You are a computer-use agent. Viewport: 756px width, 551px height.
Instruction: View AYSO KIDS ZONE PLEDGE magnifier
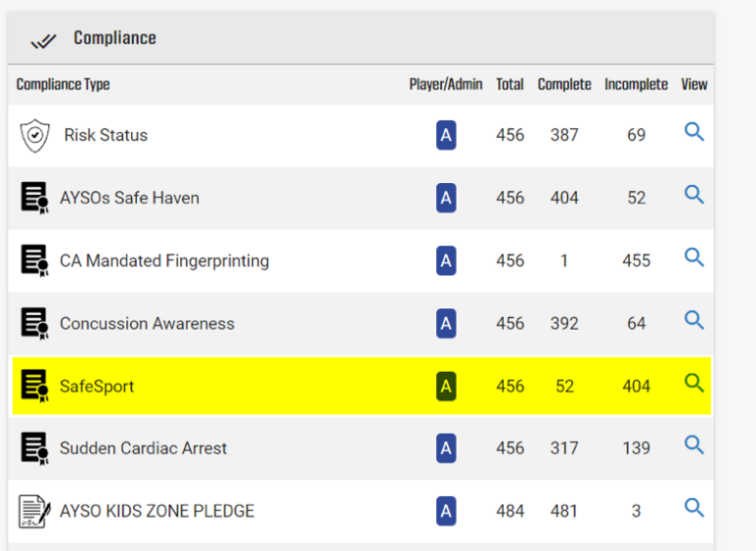click(694, 509)
